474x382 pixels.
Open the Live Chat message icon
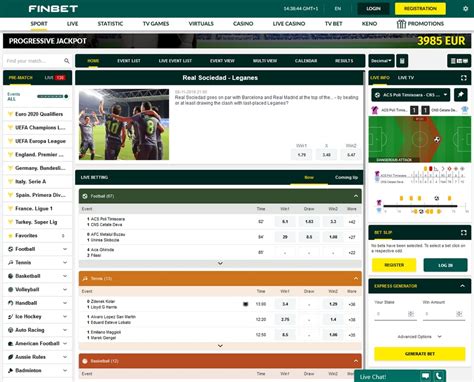425,376
